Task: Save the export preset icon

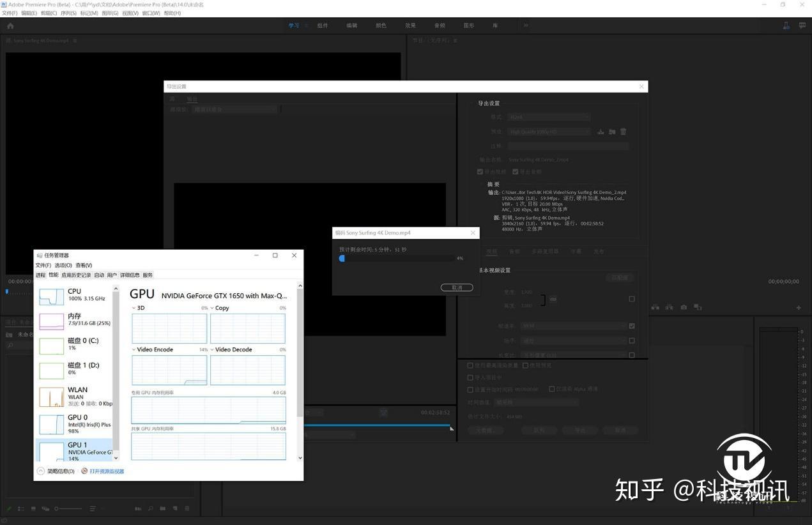Action: (601, 132)
